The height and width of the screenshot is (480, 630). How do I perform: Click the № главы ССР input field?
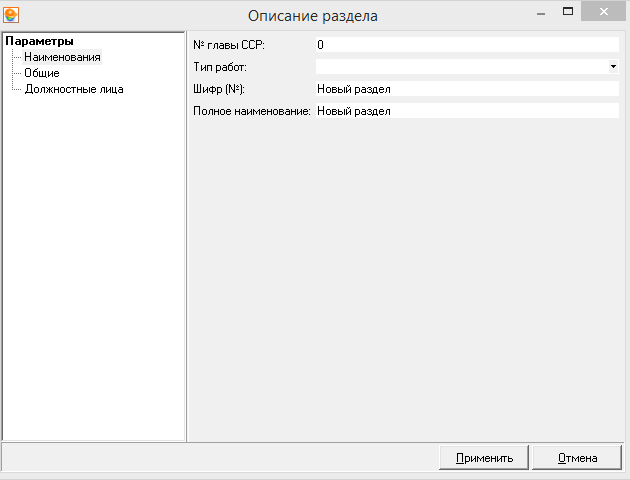point(467,45)
